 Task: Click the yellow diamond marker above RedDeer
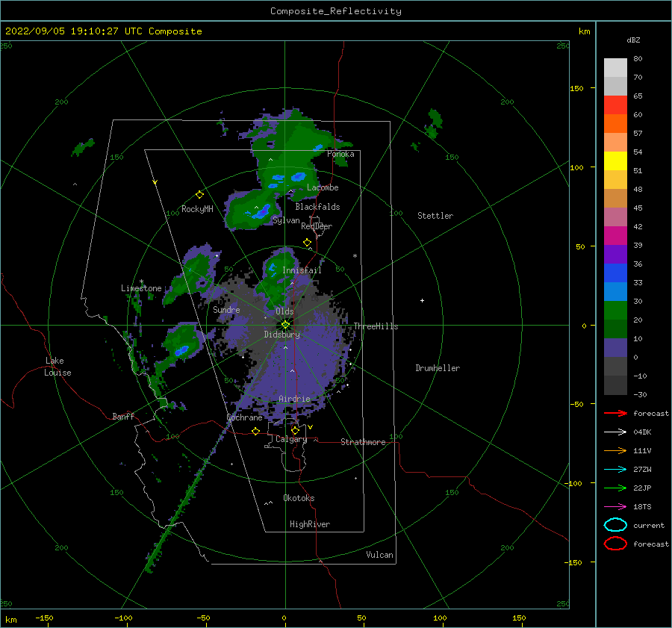click(308, 243)
